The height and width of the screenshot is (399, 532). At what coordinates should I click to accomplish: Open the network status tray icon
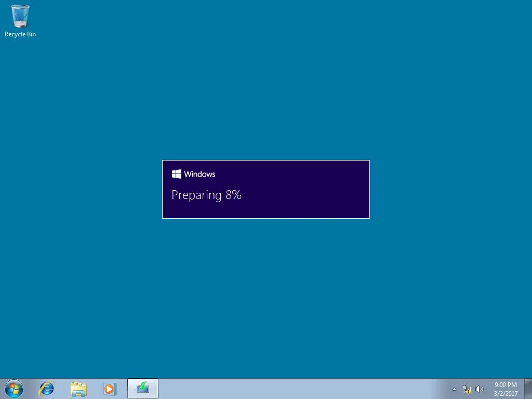467,390
